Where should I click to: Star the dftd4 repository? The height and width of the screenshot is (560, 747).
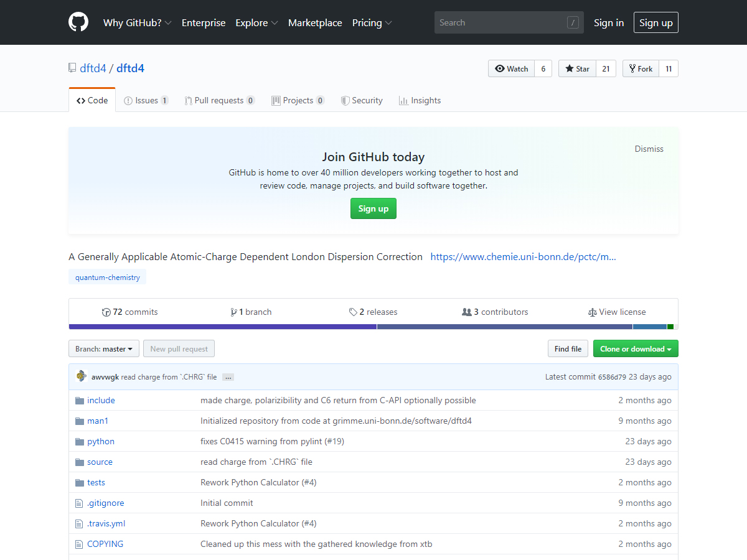577,69
